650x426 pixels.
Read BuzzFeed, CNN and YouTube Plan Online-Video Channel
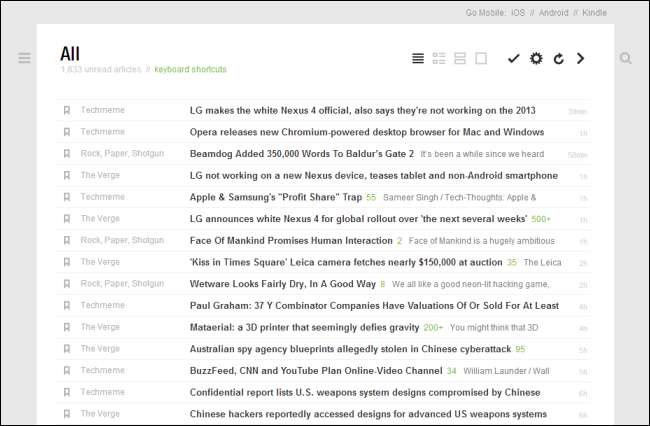point(316,371)
